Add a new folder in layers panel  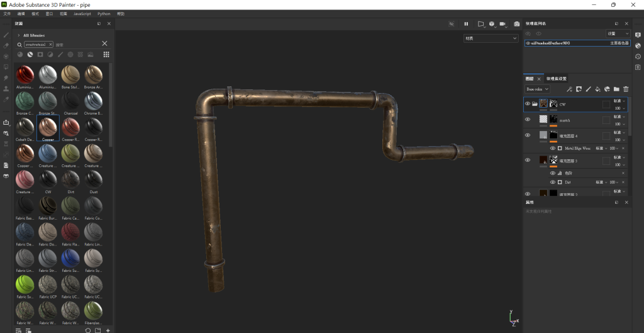tap(616, 89)
